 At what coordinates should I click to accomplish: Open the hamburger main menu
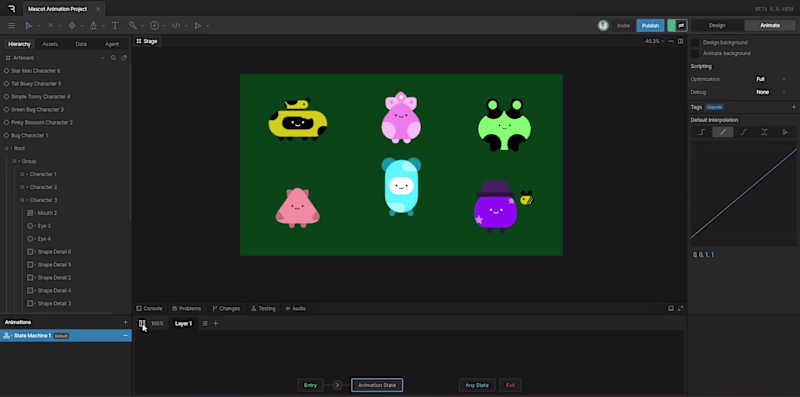(x=11, y=26)
